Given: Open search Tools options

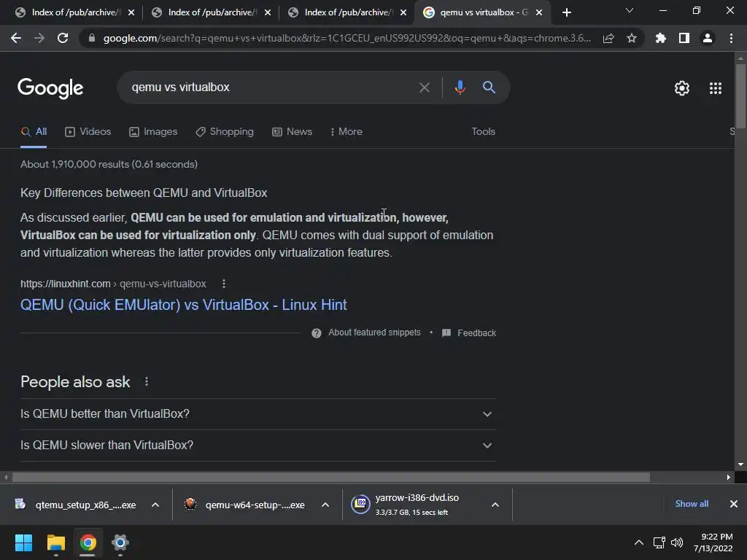Looking at the screenshot, I should point(483,132).
